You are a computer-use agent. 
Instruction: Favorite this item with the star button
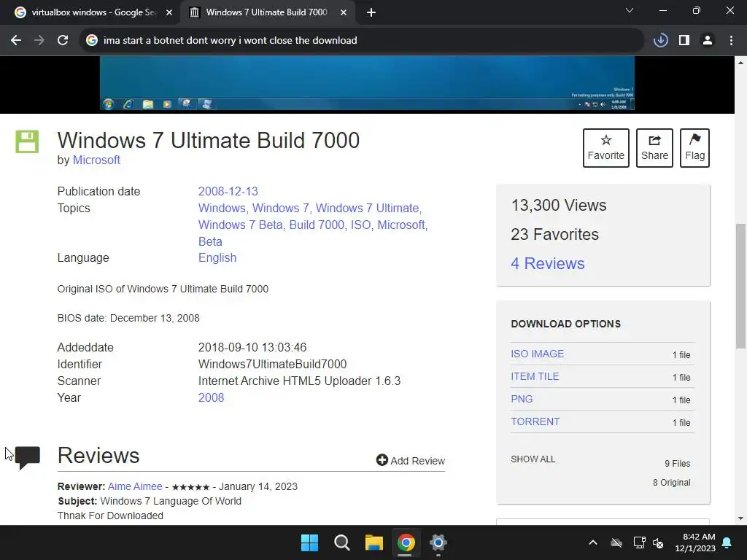click(606, 147)
